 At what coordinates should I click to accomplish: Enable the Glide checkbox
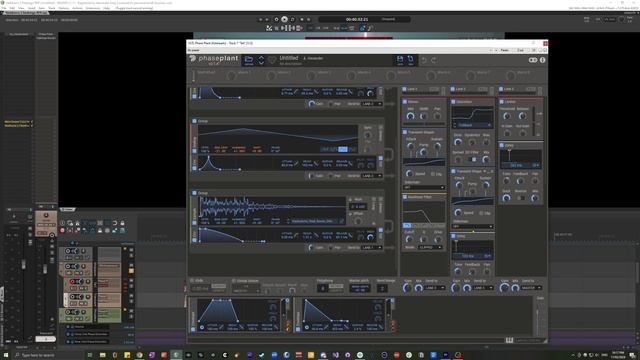tap(192, 281)
